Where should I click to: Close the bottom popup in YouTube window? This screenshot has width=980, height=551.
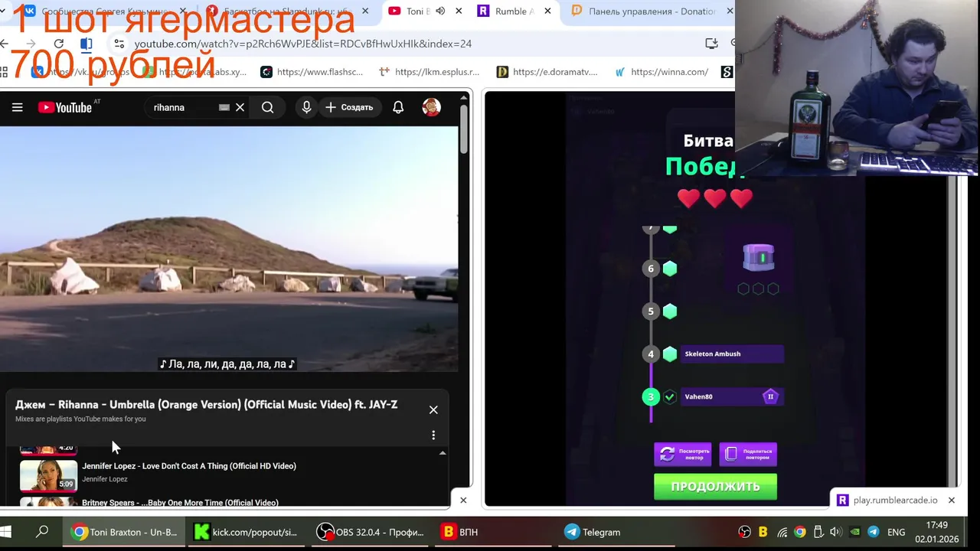[463, 500]
